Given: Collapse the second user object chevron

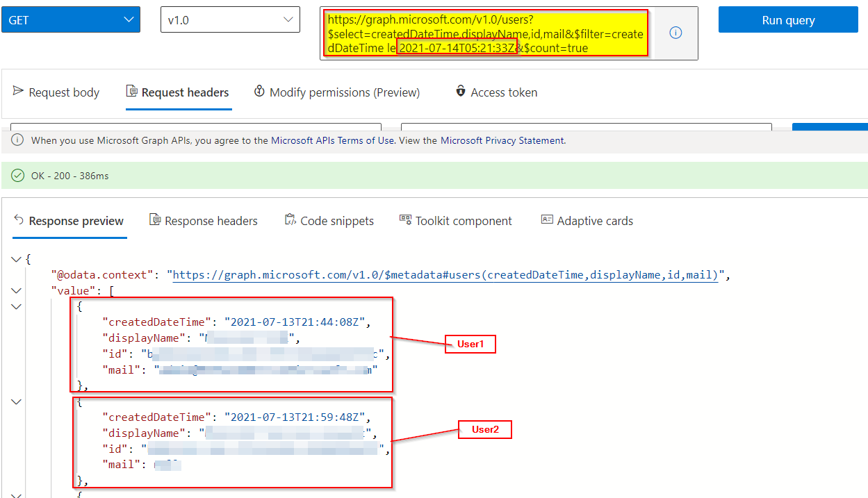Looking at the screenshot, I should [16, 401].
